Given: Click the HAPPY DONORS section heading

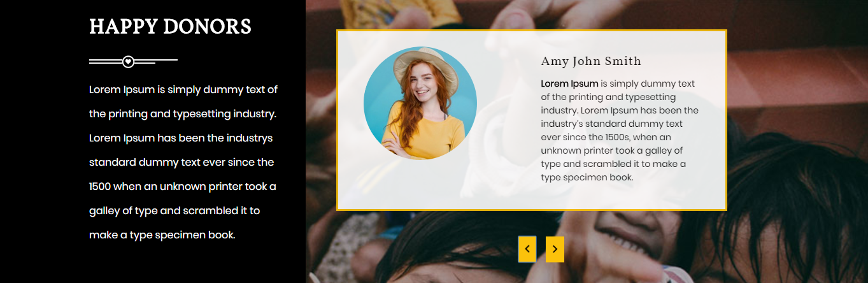Looking at the screenshot, I should tap(170, 27).
